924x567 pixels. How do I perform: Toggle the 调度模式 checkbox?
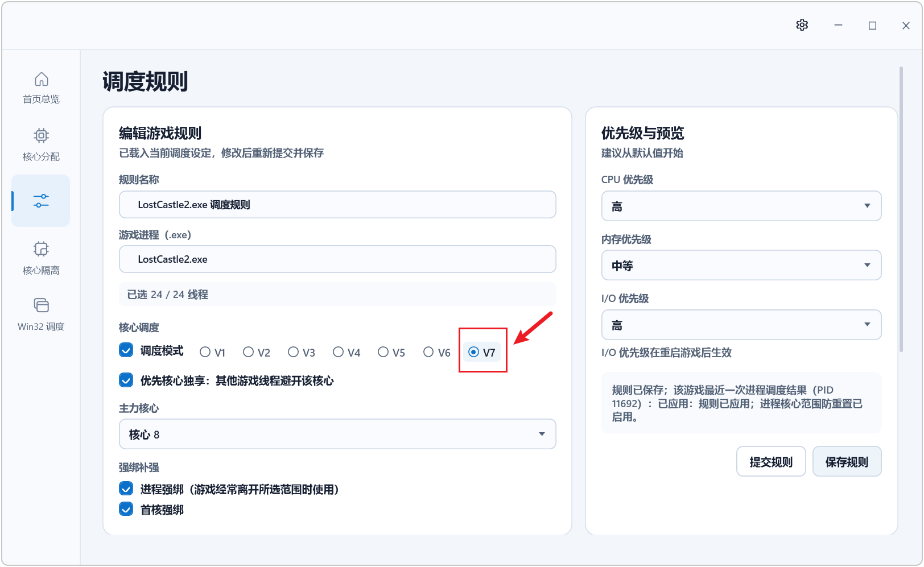point(126,350)
